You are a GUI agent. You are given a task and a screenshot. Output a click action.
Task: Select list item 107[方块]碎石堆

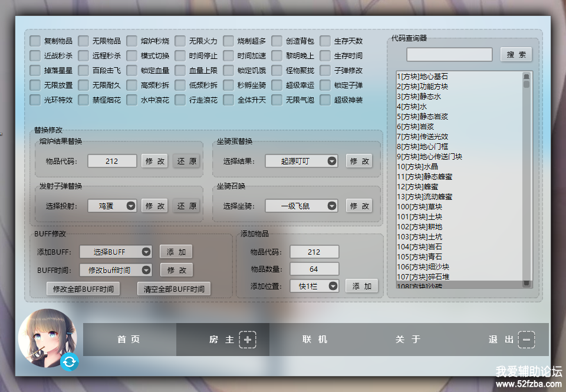pyautogui.click(x=459, y=277)
